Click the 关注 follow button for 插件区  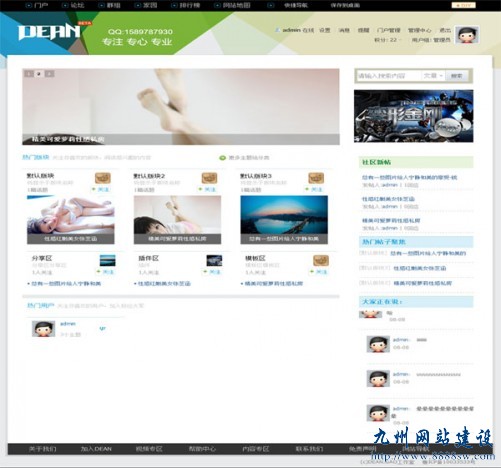click(x=213, y=272)
